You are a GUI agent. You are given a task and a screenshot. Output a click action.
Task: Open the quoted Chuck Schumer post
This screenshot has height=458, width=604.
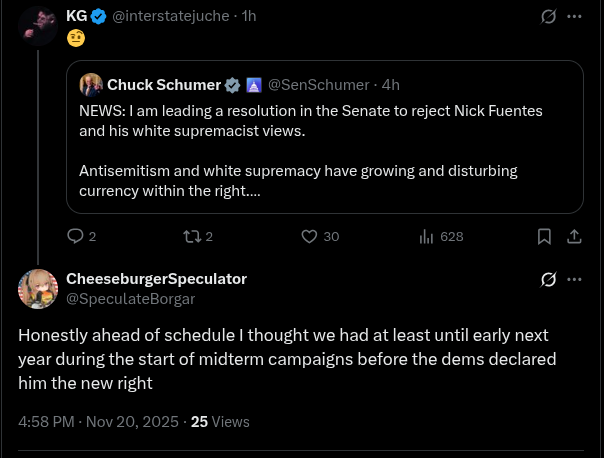click(x=324, y=150)
